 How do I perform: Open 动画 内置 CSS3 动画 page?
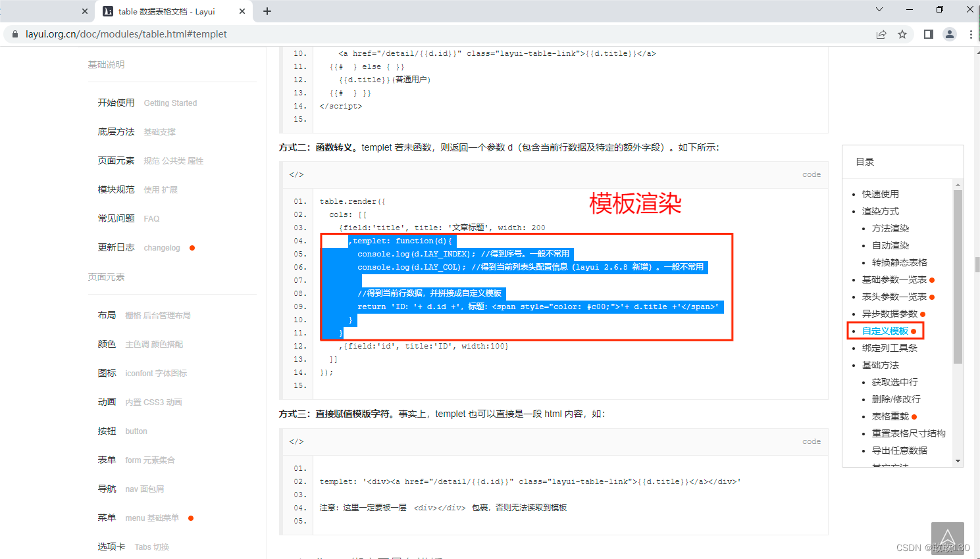(140, 402)
